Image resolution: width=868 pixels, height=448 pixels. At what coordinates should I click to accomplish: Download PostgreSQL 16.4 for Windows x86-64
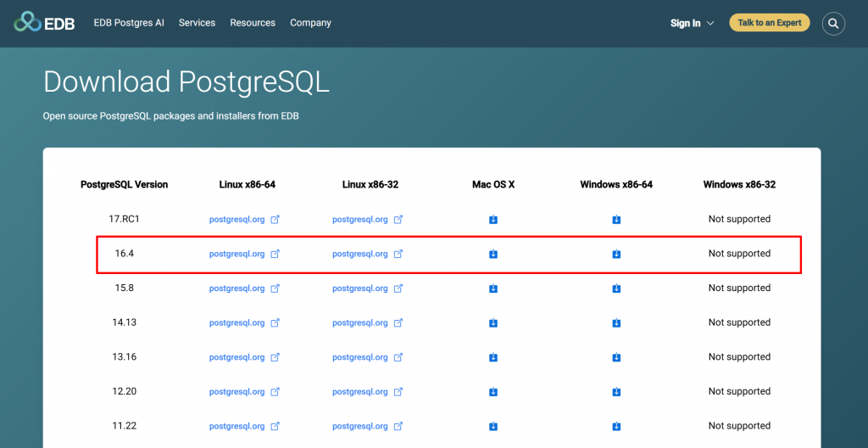616,254
